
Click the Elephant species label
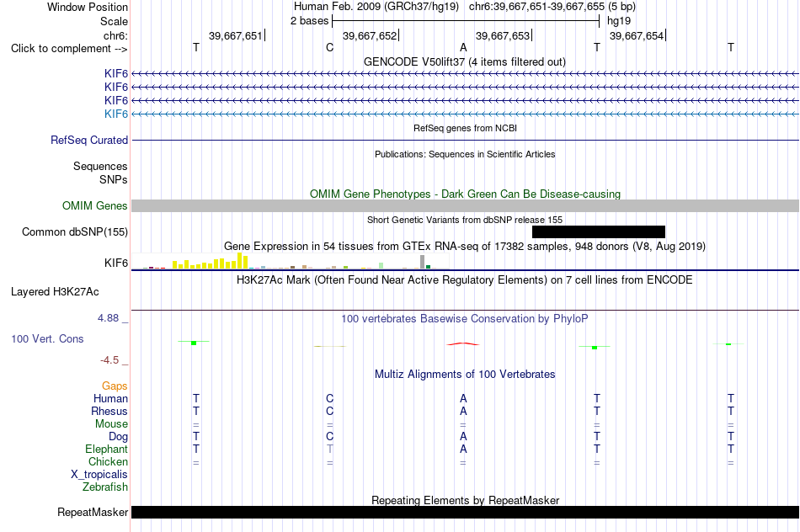(106, 449)
